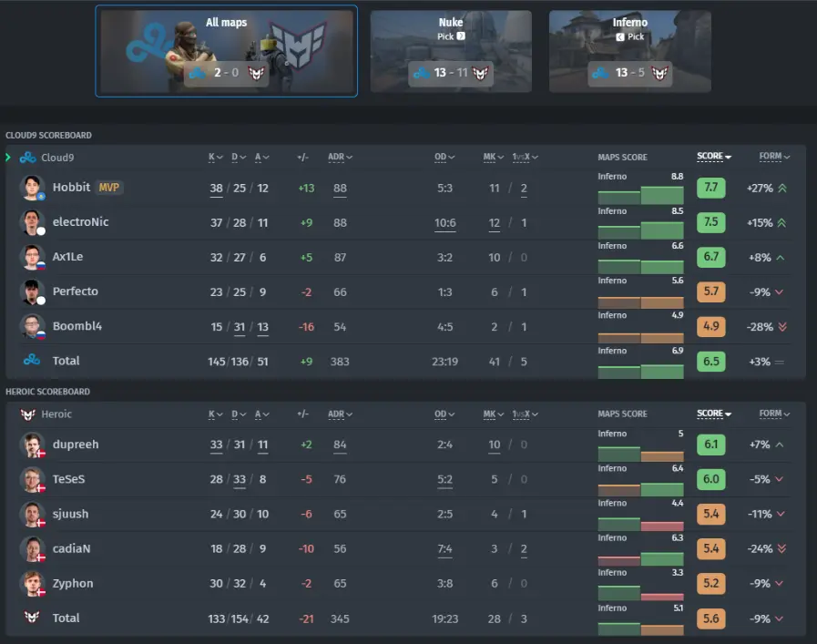Sort Cloud9 table by 1vsX
The height and width of the screenshot is (644, 817).
coord(525,157)
